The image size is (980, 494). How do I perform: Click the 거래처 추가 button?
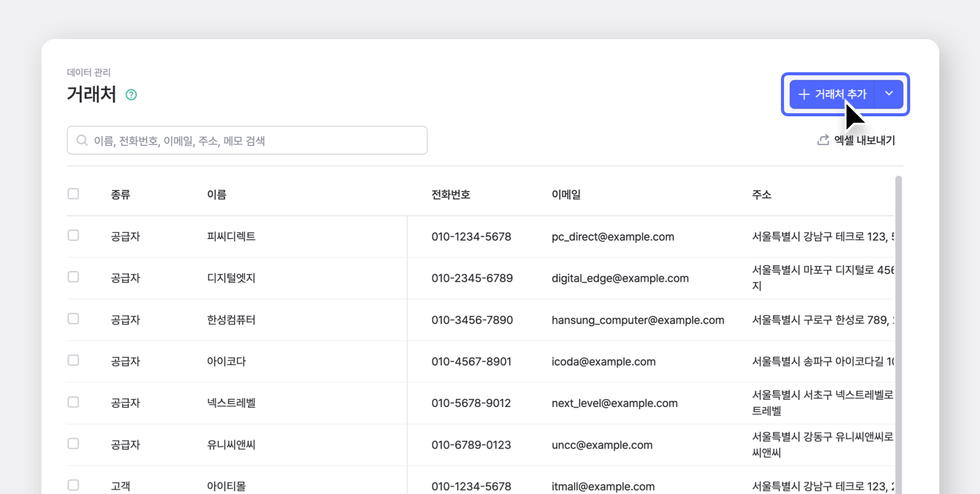pyautogui.click(x=832, y=94)
